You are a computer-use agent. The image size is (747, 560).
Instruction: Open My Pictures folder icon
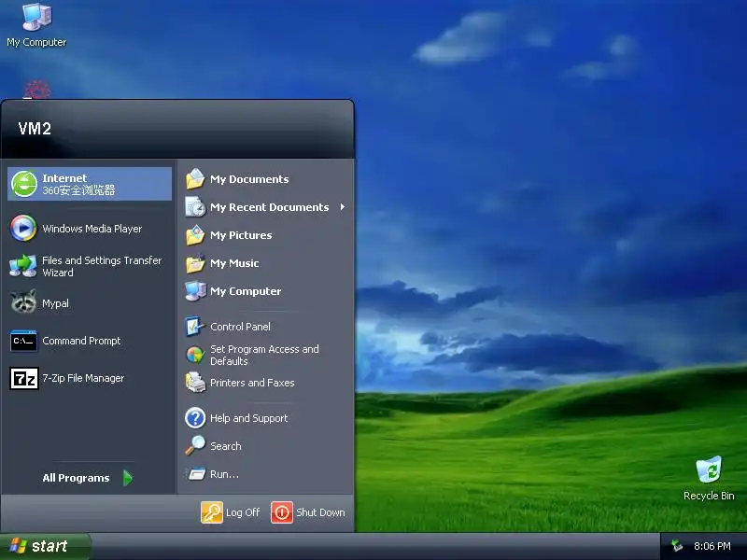point(195,235)
